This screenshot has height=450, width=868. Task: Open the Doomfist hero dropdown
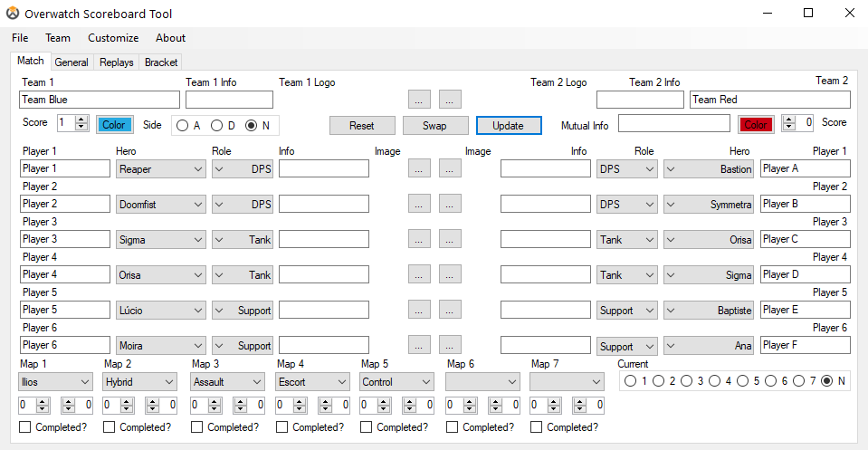(x=160, y=205)
